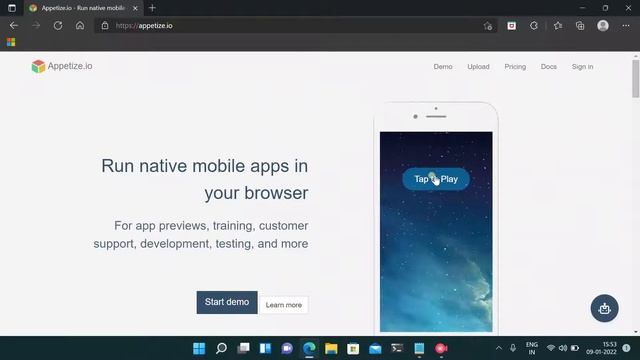The width and height of the screenshot is (640, 360).
Task: Click the Learn more button
Action: (x=284, y=305)
